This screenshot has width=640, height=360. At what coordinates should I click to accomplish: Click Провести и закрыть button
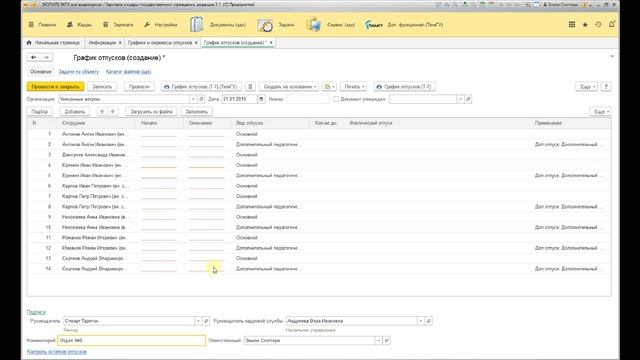(x=56, y=87)
